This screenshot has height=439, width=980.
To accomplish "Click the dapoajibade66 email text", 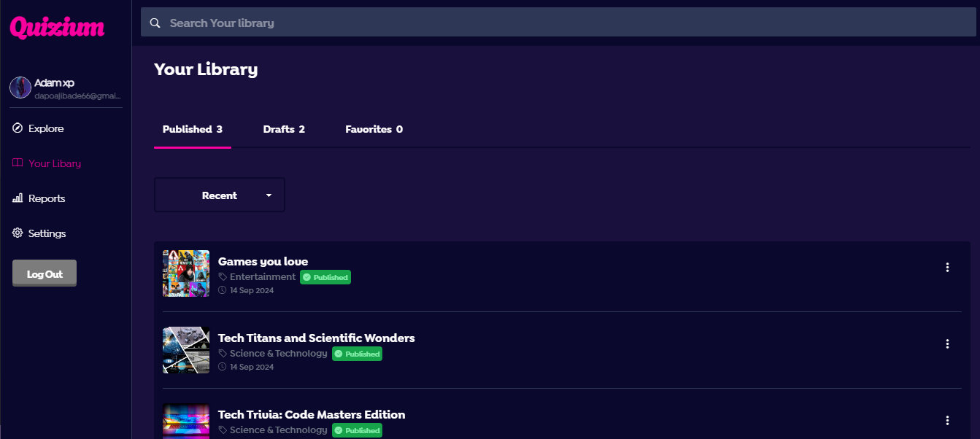I will click(77, 96).
